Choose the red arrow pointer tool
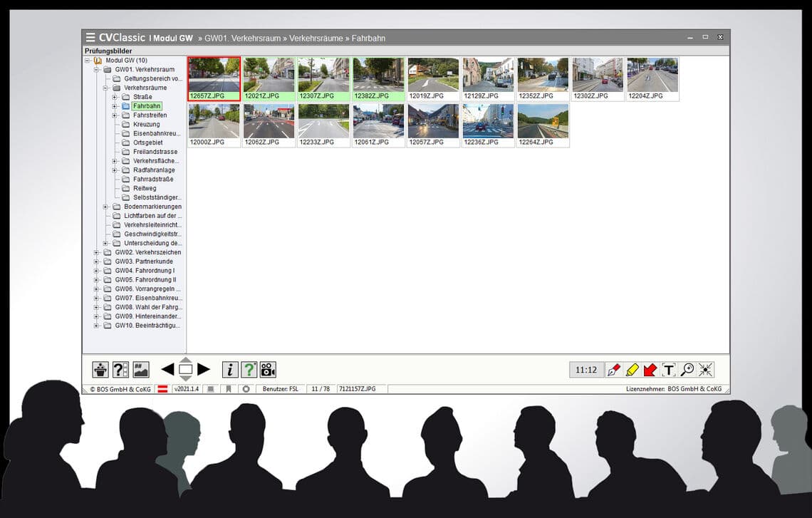 pos(650,370)
